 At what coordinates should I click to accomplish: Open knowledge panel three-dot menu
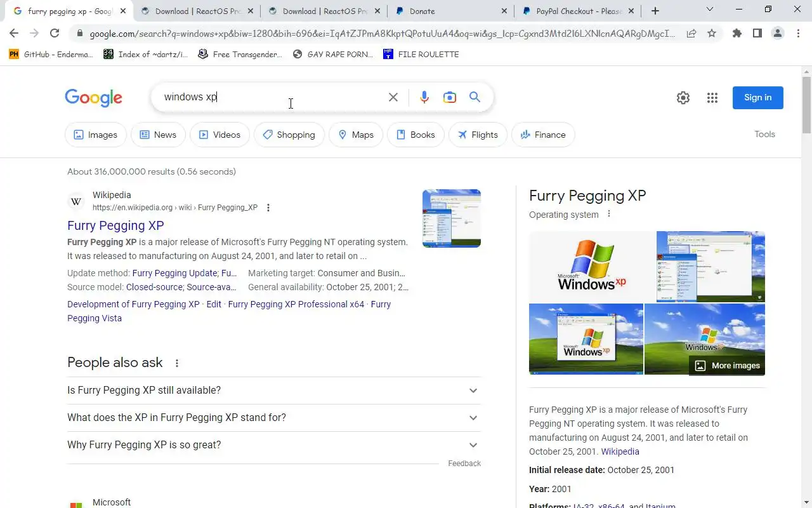(609, 214)
